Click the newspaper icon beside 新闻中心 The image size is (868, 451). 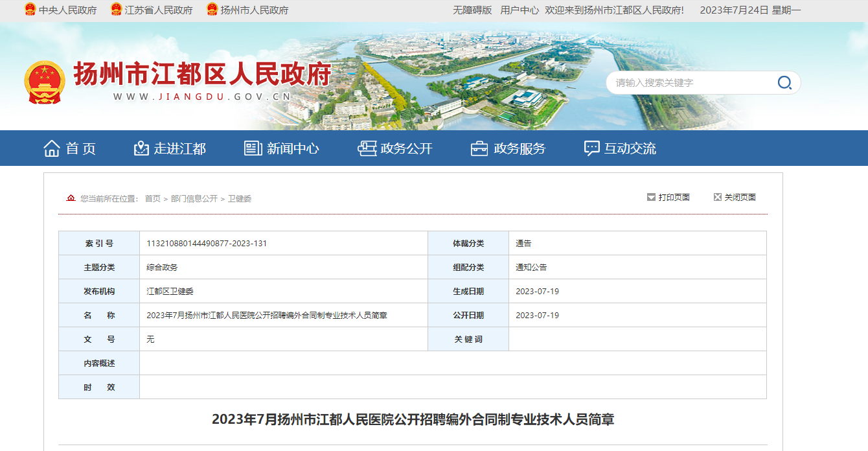coord(253,148)
